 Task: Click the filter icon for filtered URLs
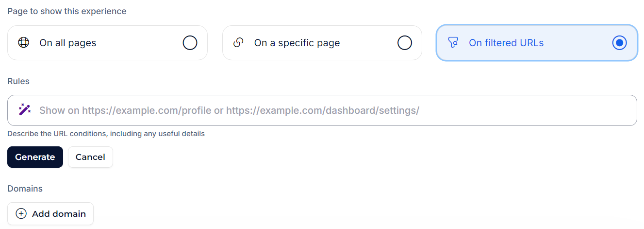point(453,43)
